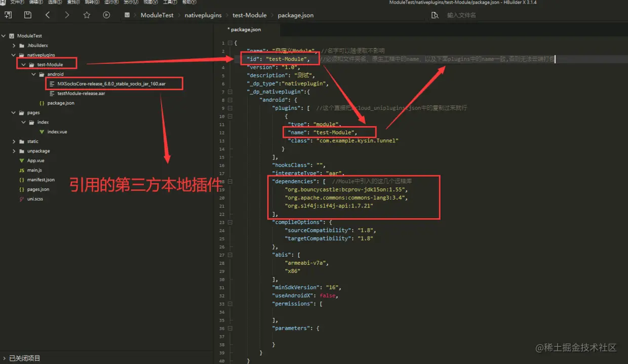
Task: Click the project icon at breadcrumb start
Action: [127, 15]
